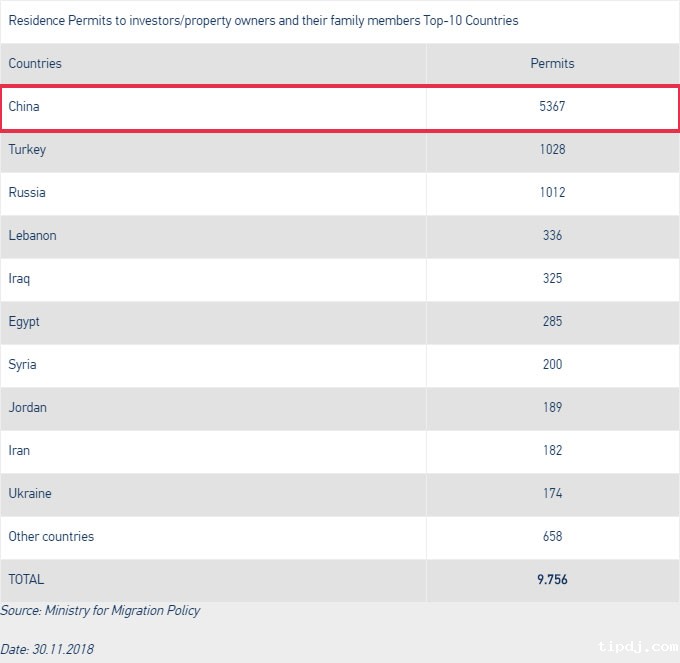Click the 1012 permits value for Russia
The image size is (680, 663).
[552, 192]
